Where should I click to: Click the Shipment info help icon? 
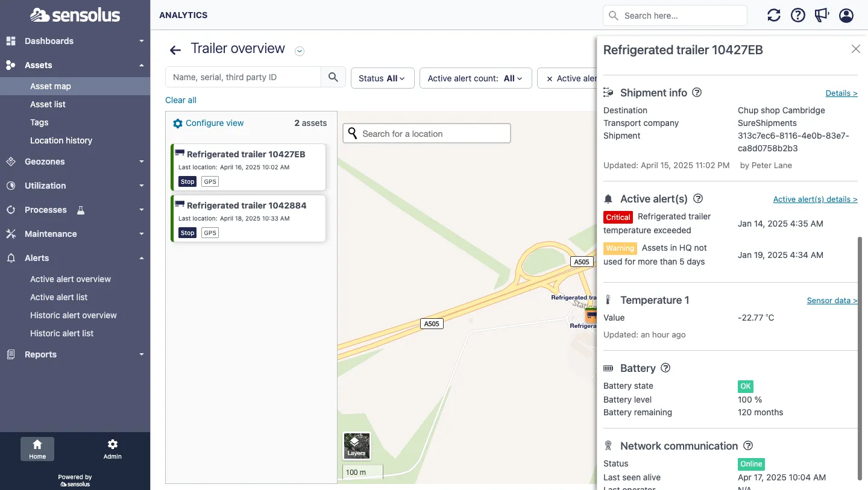click(x=697, y=93)
